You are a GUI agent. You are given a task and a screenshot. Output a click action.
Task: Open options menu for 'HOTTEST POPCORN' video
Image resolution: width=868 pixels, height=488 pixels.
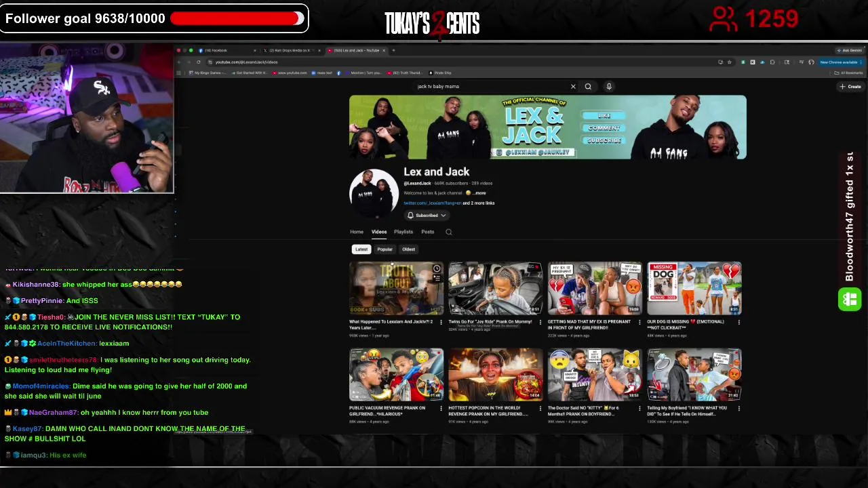click(540, 409)
